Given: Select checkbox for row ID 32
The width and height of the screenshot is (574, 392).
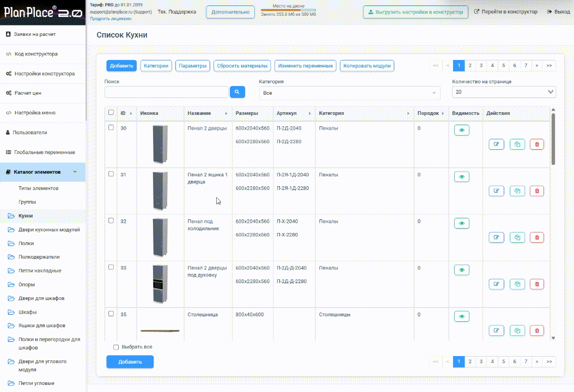Looking at the screenshot, I should (x=111, y=220).
